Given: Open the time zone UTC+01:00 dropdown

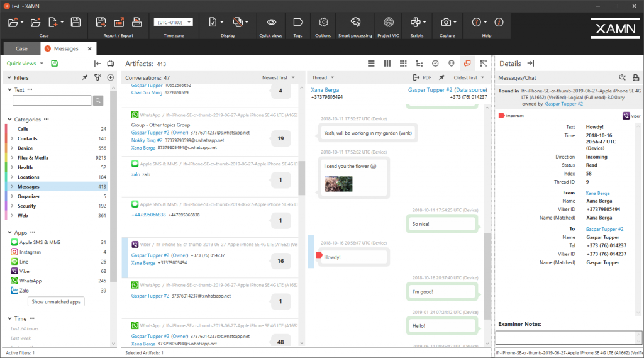Looking at the screenshot, I should (173, 22).
